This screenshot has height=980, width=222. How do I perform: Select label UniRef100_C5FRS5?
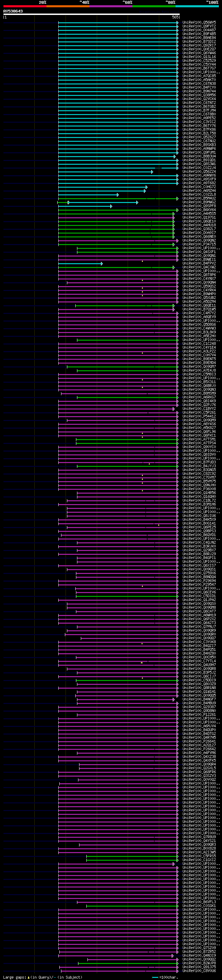[x=199, y=856]
